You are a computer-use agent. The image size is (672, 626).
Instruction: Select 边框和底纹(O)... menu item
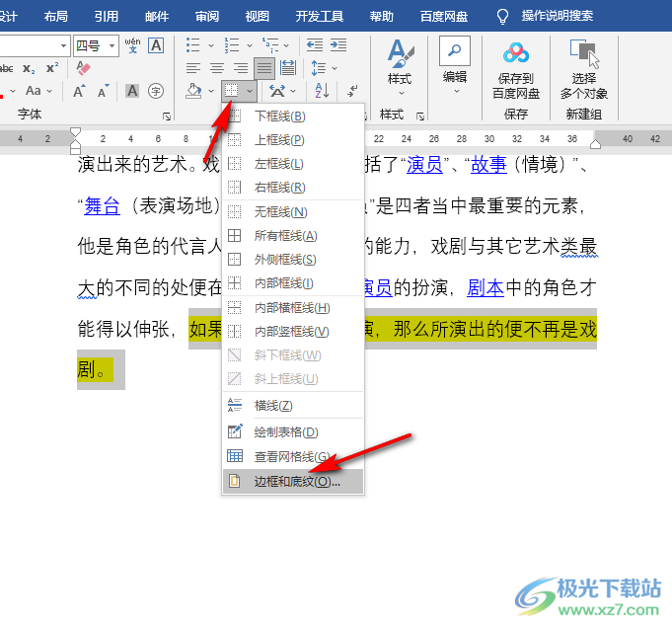293,481
